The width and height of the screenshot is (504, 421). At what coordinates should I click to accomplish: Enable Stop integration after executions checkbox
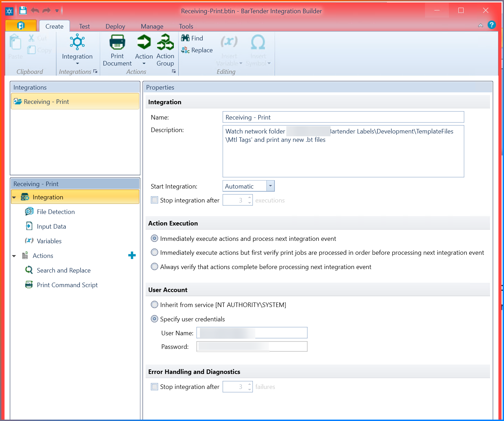(x=154, y=200)
